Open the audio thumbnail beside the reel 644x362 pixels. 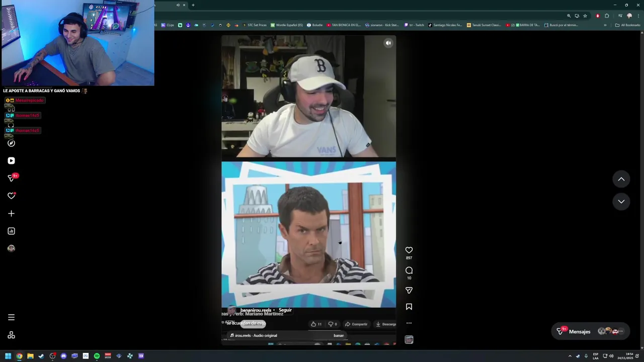point(409,340)
